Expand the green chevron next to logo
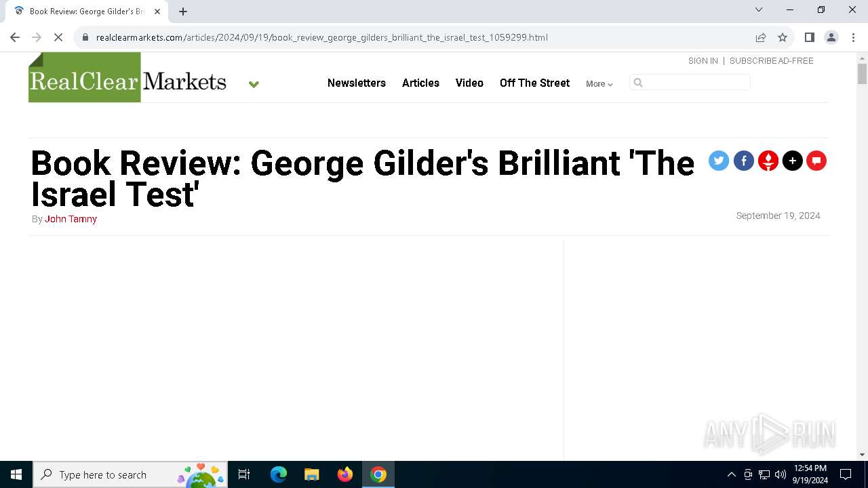Screen dimensions: 868x488 point(254,84)
